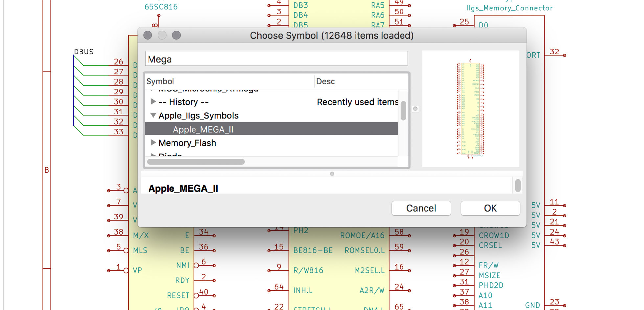Click the A2R/W pin label
This screenshot has height=310, width=644.
click(372, 290)
